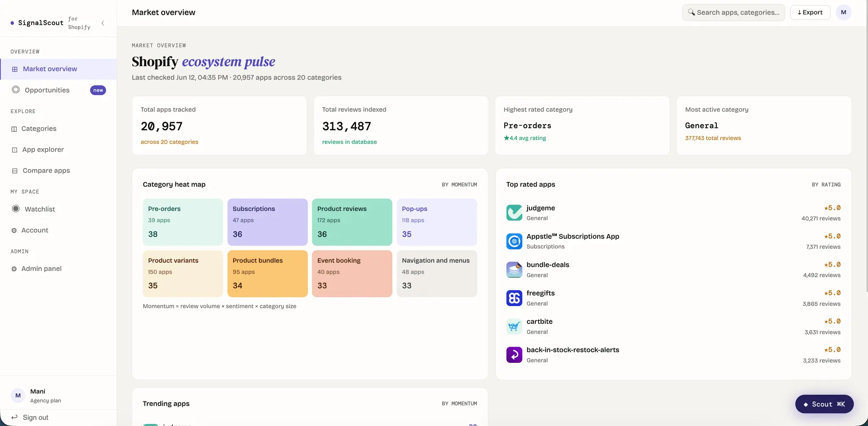Select the Pre-orders heat map tile

[x=183, y=222]
